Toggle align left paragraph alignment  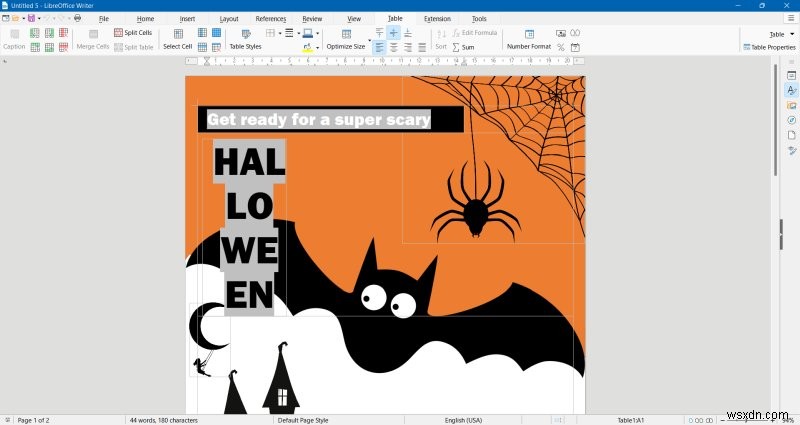(379, 47)
